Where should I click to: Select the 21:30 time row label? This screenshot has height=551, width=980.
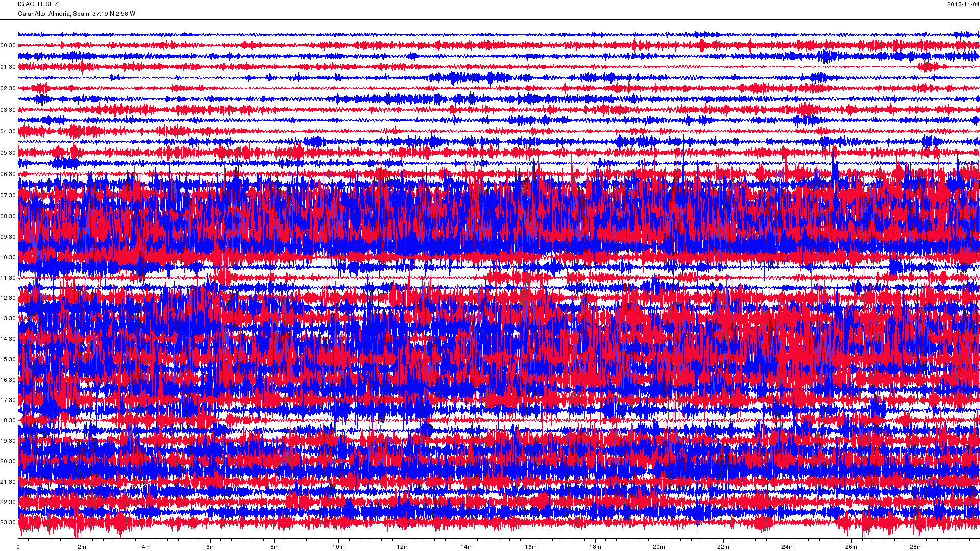click(x=8, y=482)
